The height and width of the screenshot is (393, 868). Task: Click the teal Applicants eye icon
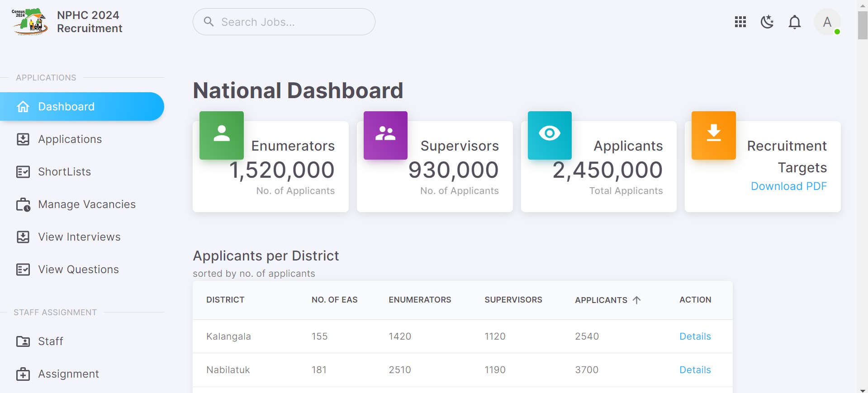[550, 135]
